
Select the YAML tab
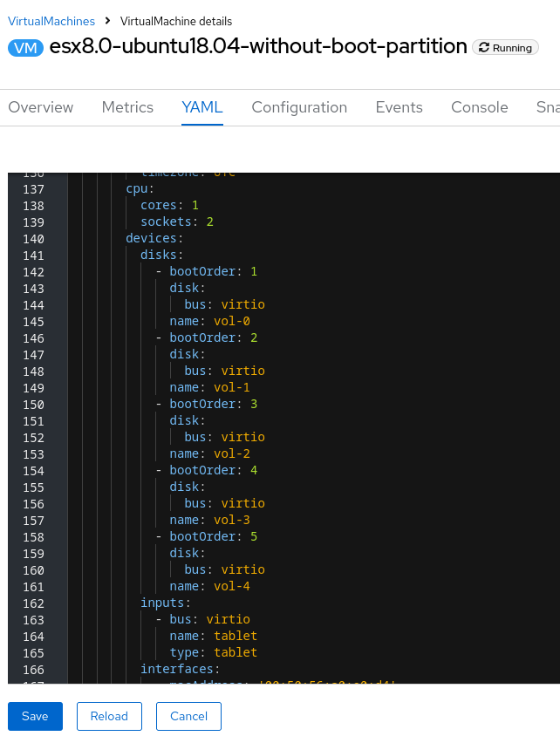202,107
